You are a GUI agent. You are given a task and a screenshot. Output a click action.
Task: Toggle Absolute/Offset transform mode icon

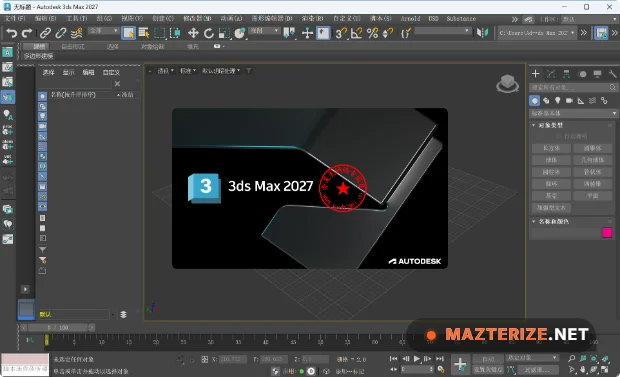tap(204, 359)
